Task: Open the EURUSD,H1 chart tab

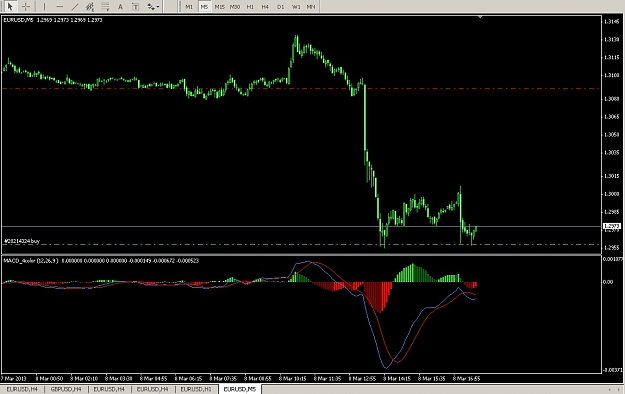Action: click(x=196, y=389)
